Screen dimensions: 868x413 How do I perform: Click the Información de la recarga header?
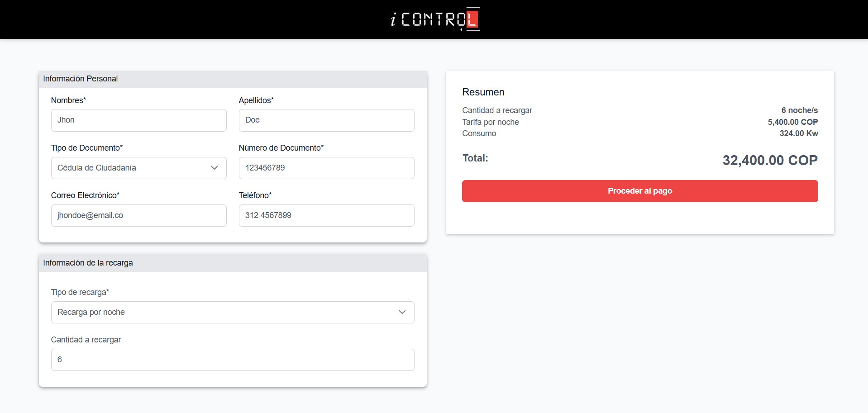coord(87,262)
